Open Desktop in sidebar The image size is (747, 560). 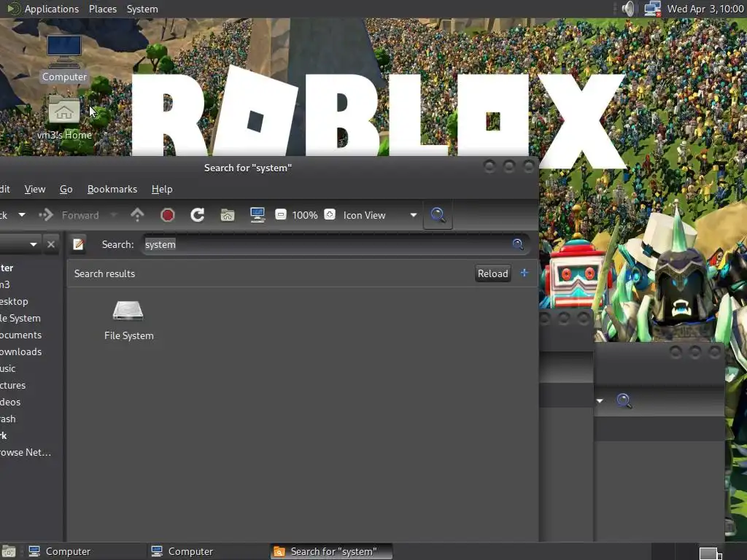click(x=15, y=301)
